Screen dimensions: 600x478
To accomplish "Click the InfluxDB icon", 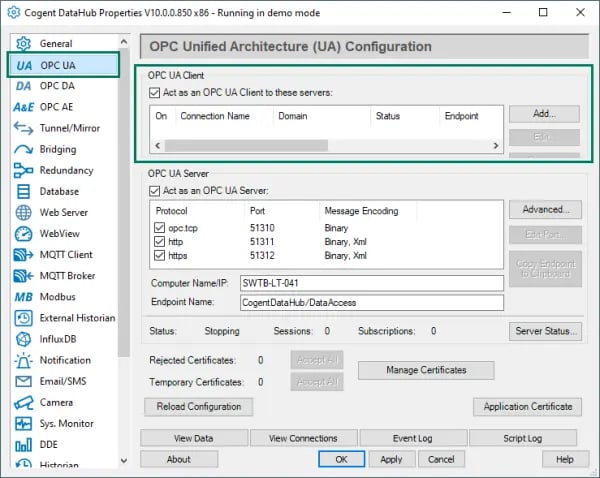I will pos(23,339).
